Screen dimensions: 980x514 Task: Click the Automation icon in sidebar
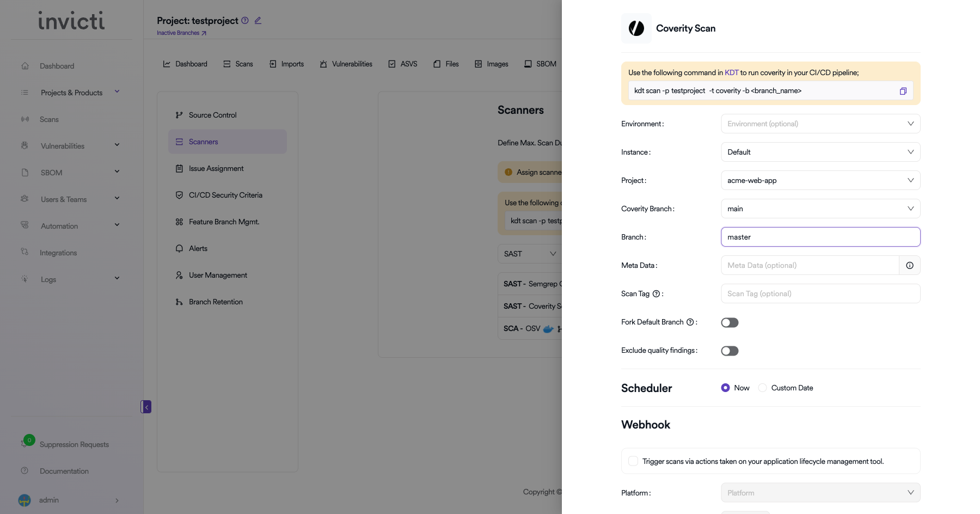point(25,225)
